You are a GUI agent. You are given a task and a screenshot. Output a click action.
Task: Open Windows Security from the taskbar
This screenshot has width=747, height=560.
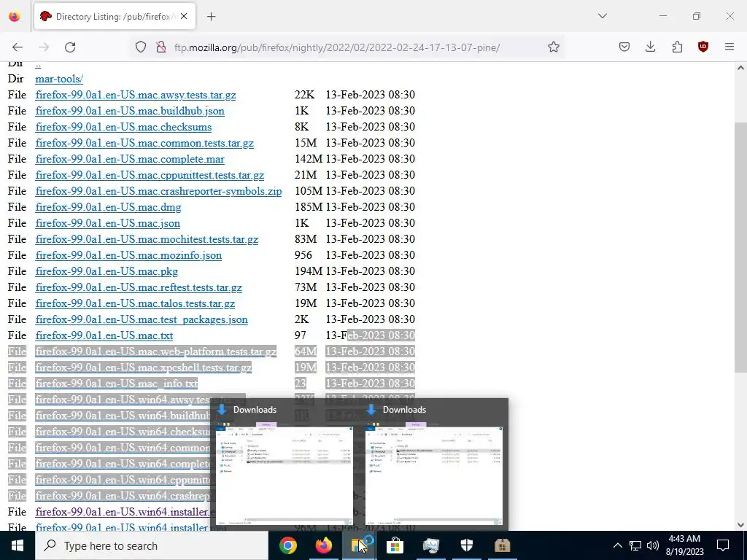point(466,545)
